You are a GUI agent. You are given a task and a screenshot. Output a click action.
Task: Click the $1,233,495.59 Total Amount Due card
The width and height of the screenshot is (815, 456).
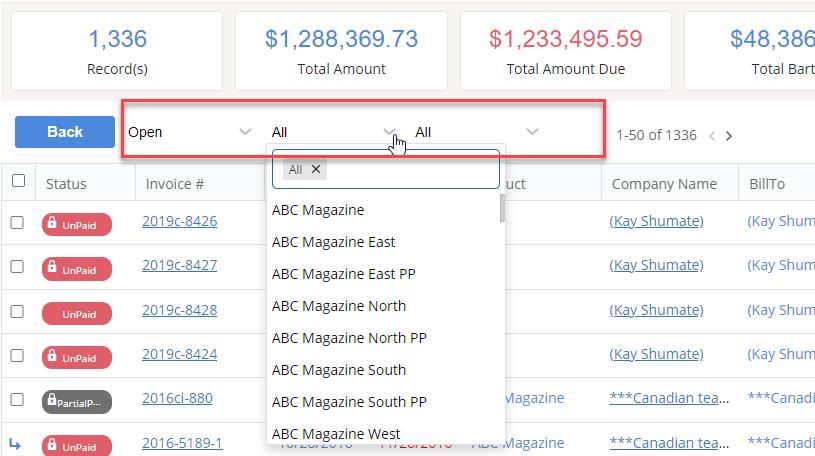[x=566, y=51]
